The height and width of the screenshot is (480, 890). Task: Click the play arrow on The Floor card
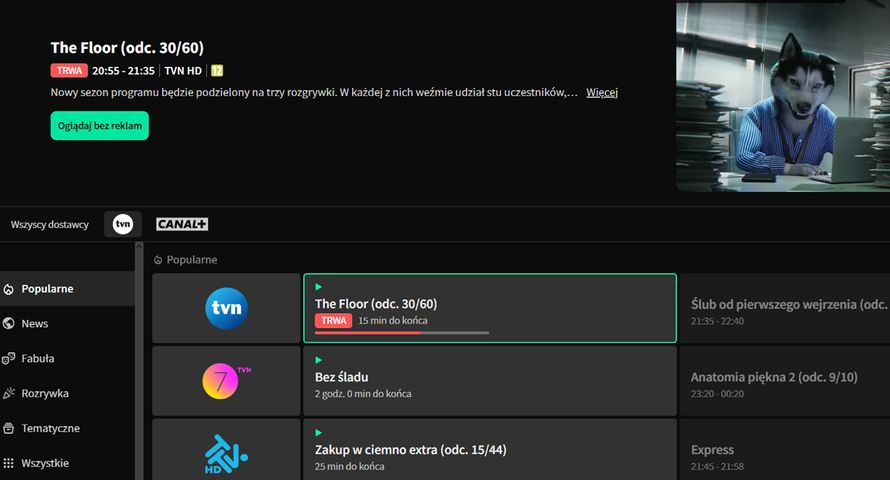tap(318, 287)
